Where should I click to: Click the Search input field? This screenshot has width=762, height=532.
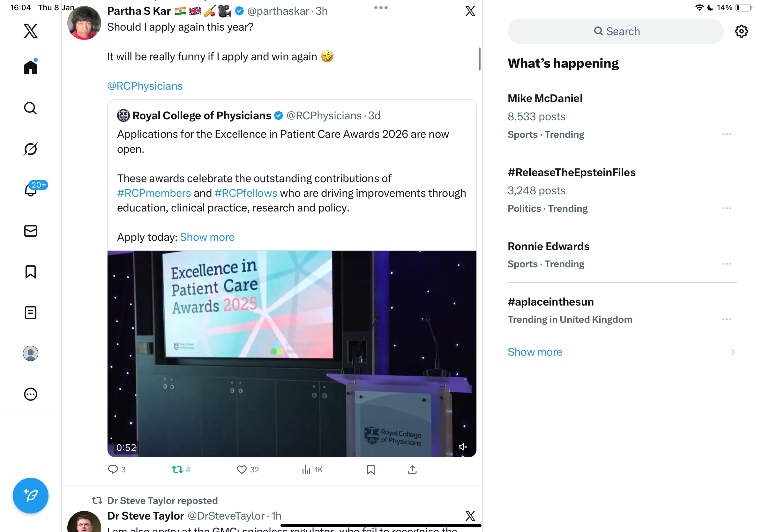click(x=615, y=32)
